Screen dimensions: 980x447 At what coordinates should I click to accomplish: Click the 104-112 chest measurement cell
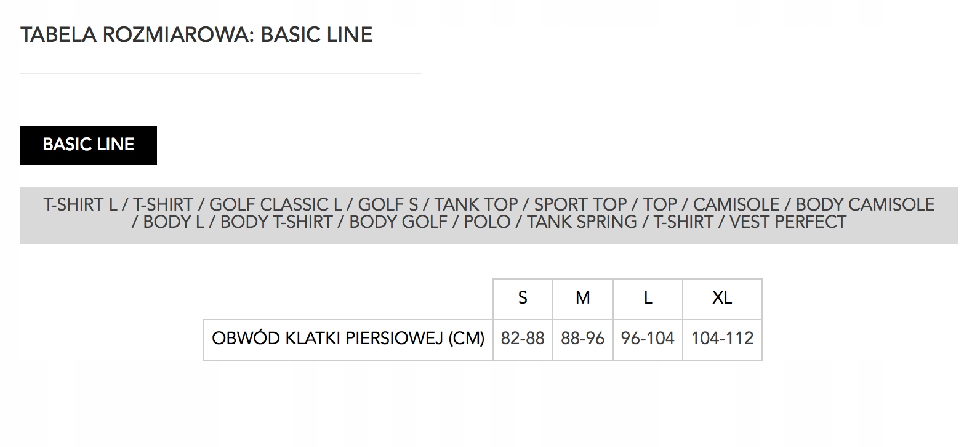pyautogui.click(x=722, y=339)
